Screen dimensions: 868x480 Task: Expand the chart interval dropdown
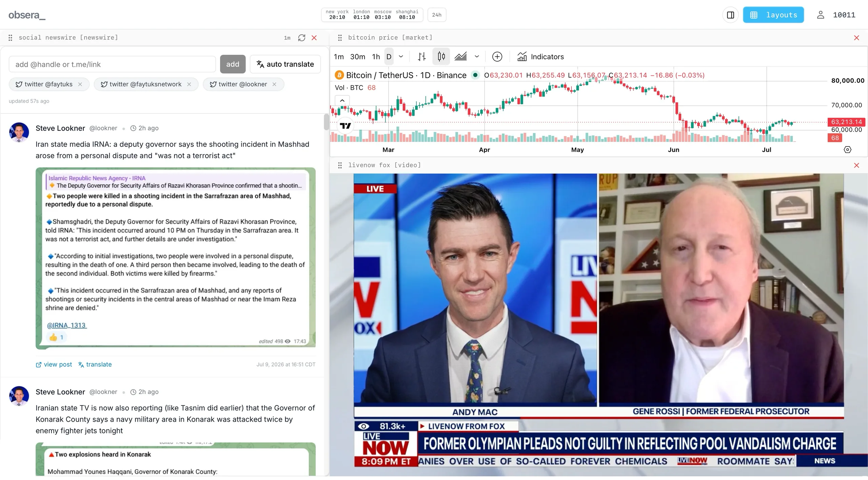click(401, 57)
